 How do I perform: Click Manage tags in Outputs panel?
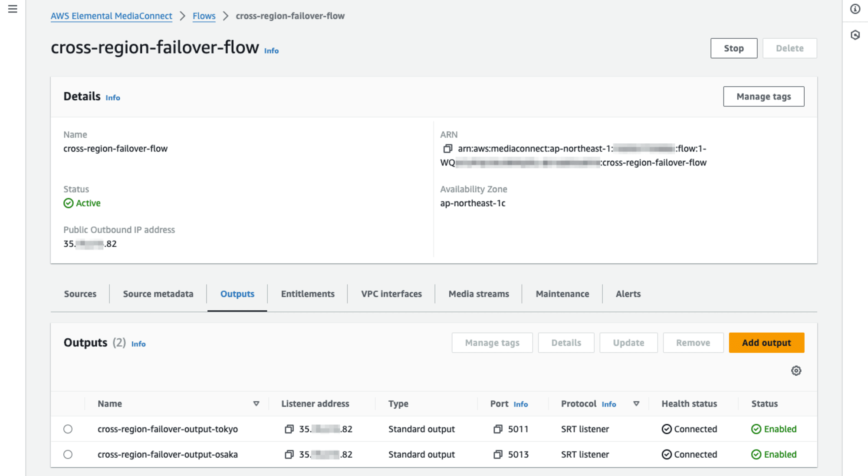[x=492, y=343]
